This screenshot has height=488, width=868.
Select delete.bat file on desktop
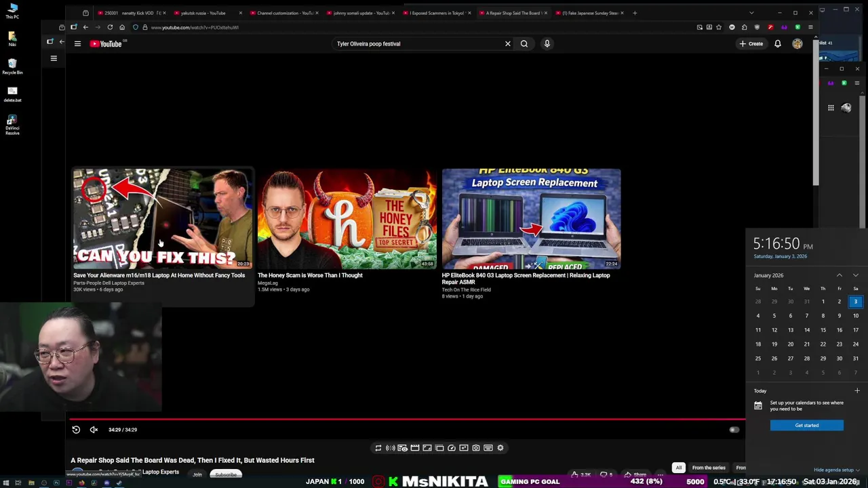tap(12, 93)
